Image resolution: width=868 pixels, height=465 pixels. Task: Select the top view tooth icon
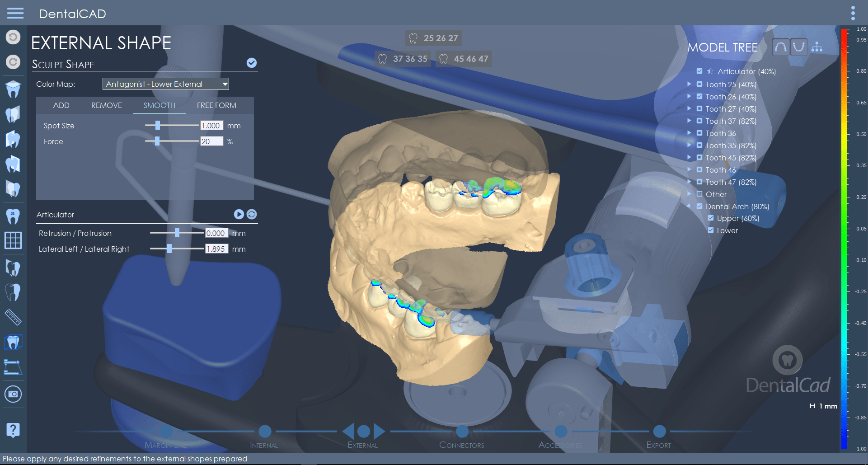click(13, 89)
